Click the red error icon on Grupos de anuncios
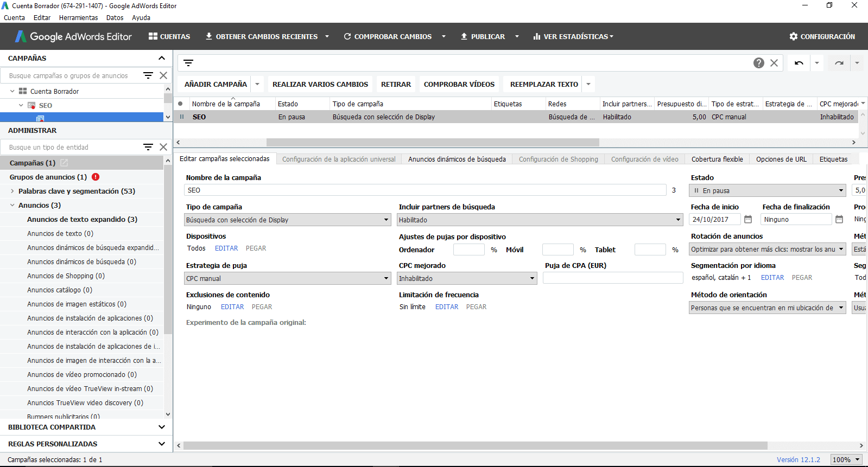The image size is (868, 467). [96, 177]
